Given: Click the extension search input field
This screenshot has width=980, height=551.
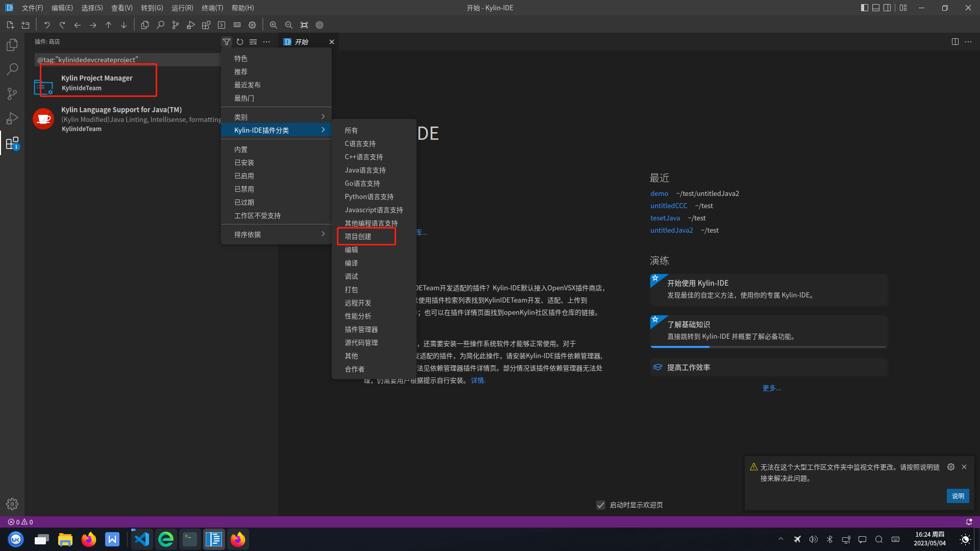Looking at the screenshot, I should pyautogui.click(x=128, y=60).
